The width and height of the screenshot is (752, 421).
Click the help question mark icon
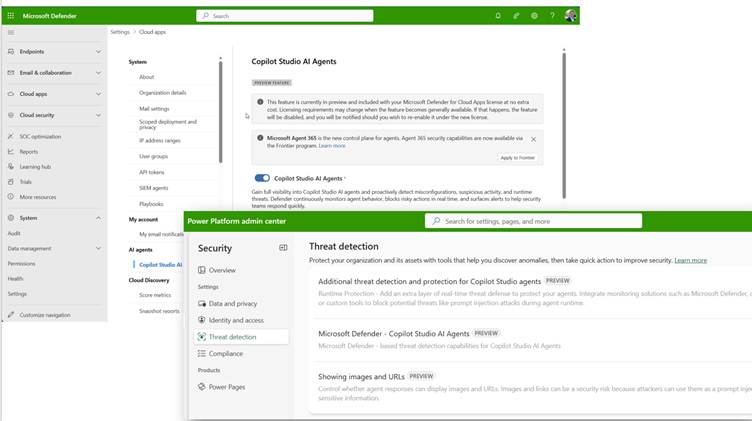552,16
